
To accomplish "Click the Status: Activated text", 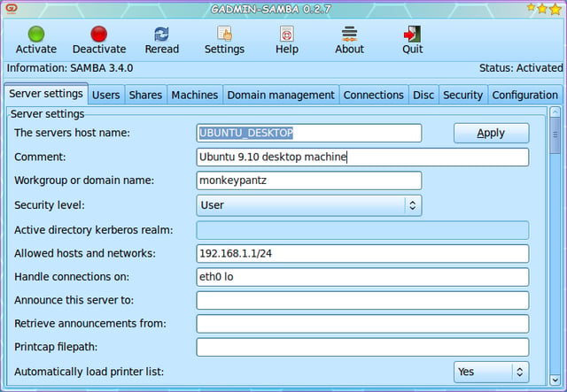I will 521,68.
